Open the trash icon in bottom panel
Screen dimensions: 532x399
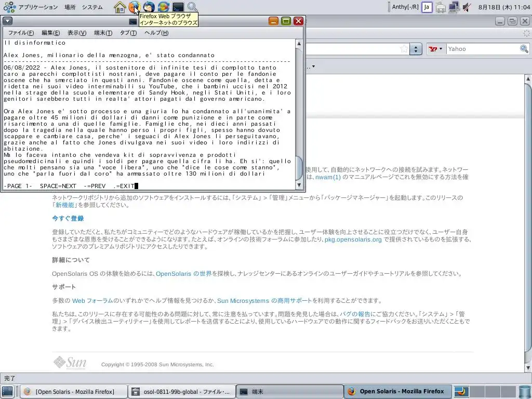525,392
